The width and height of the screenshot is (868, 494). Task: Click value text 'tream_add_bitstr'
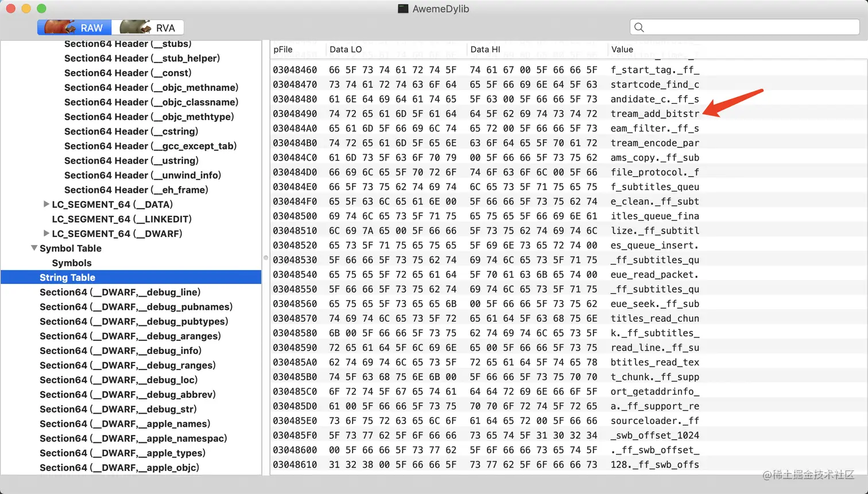[655, 114]
